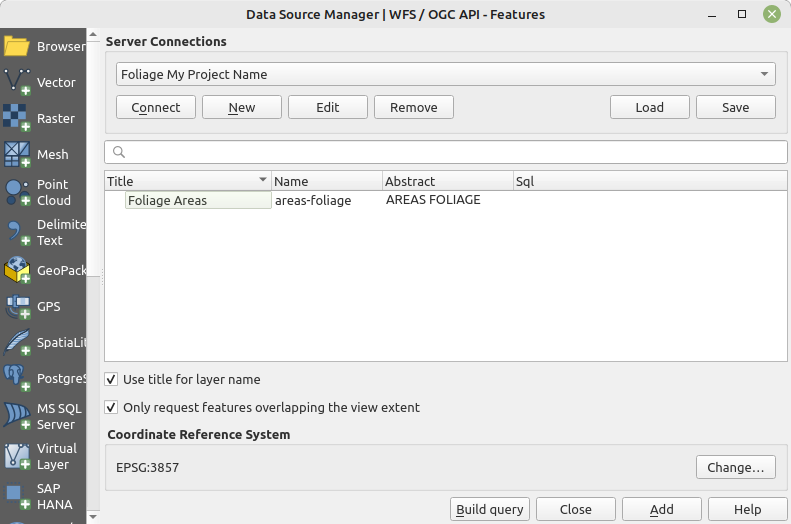Toggle Use title for layer name
This screenshot has height=524, width=791.
pyautogui.click(x=111, y=380)
